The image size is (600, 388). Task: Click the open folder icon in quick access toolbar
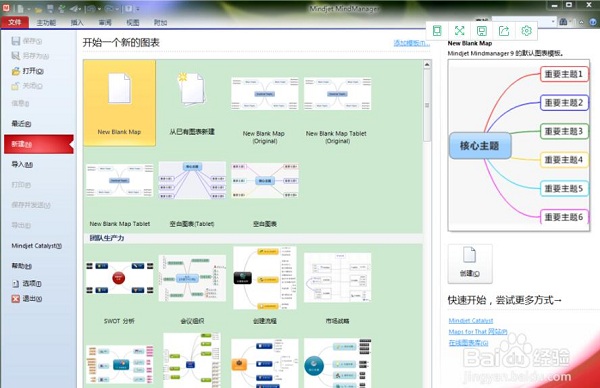[x=38, y=9]
